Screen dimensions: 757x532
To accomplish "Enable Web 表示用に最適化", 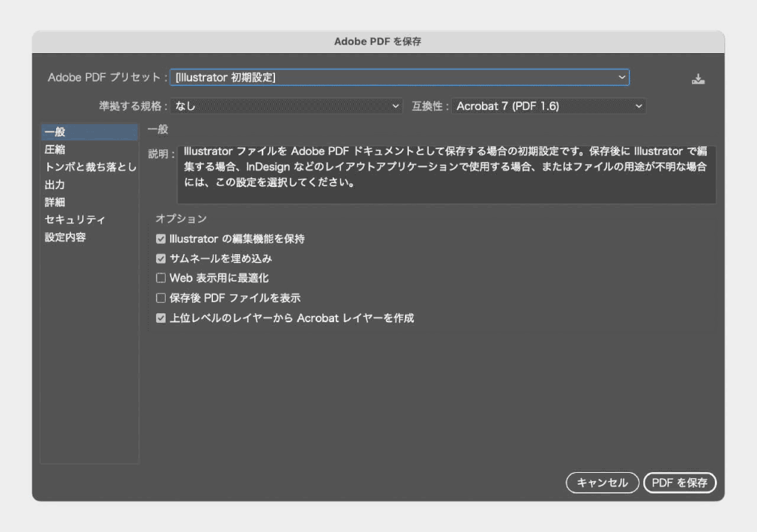I will (160, 278).
